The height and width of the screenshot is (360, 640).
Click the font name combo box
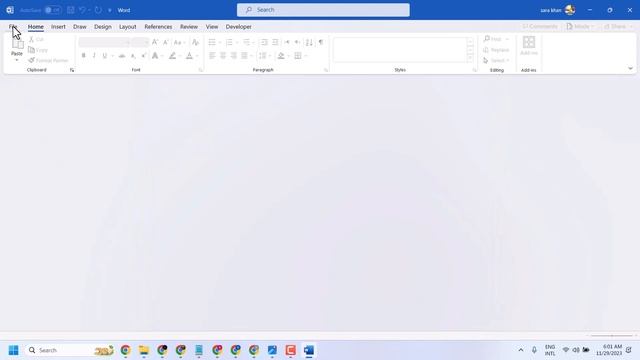[104, 42]
